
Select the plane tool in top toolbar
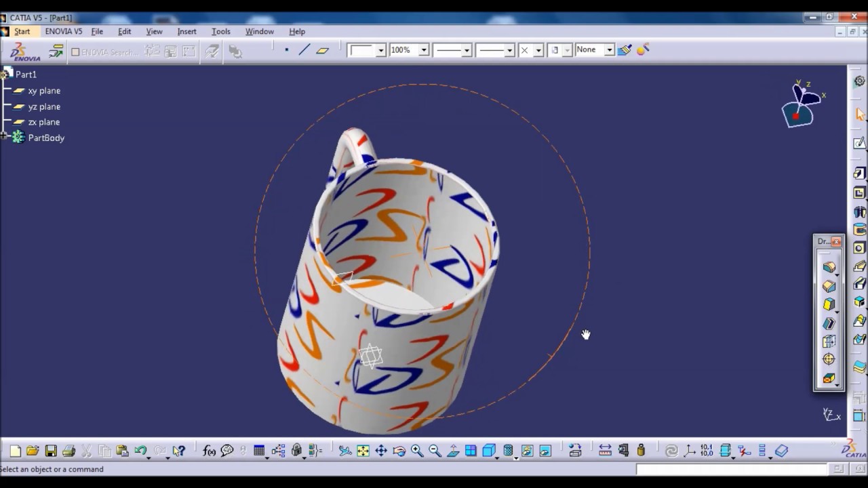pyautogui.click(x=323, y=49)
